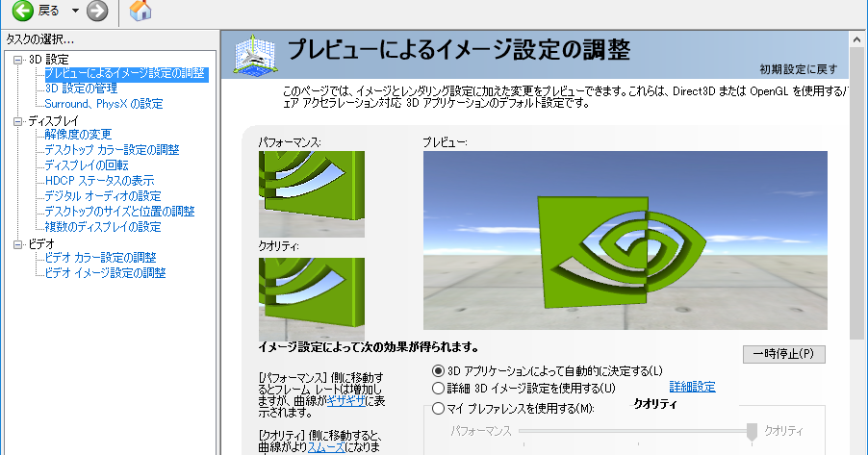Click the vertical scrollbar thumb
Screen dimensions: 868x455
click(856, 193)
